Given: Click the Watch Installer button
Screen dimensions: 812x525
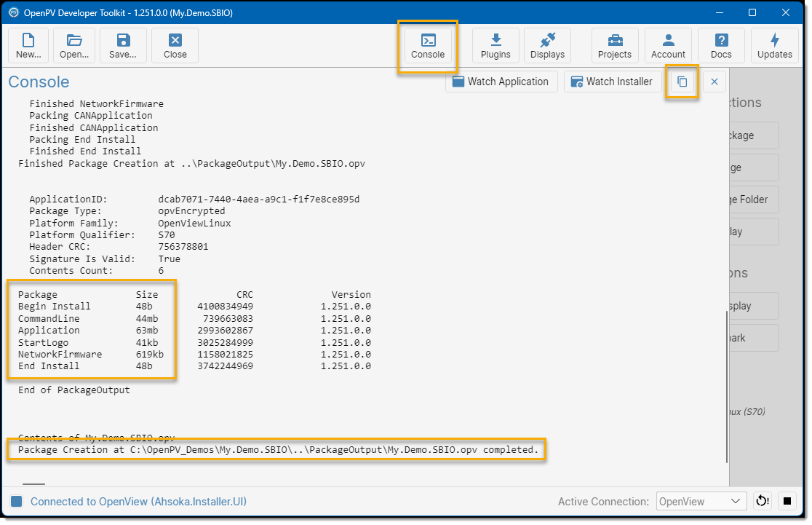Looking at the screenshot, I should click(612, 82).
